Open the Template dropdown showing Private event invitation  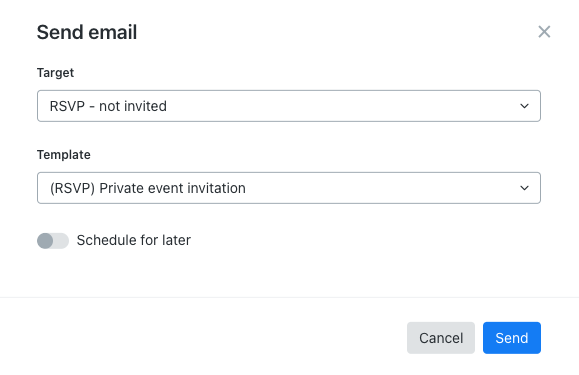(289, 188)
